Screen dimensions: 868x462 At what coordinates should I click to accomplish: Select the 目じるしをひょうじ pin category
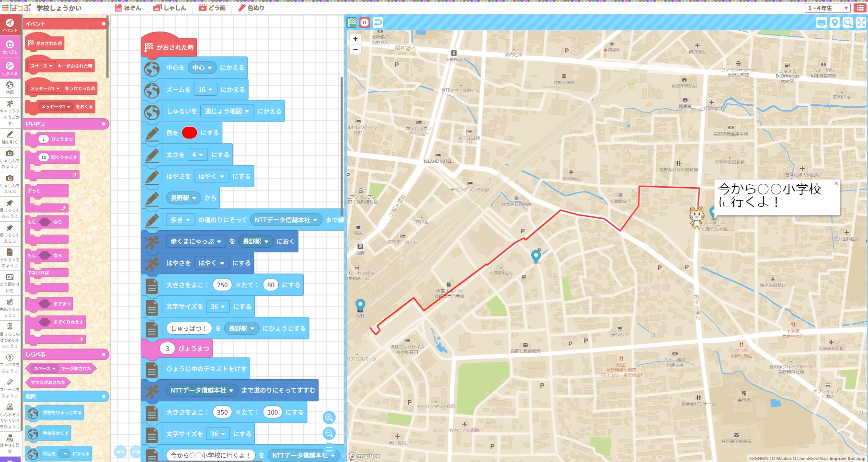(x=10, y=209)
